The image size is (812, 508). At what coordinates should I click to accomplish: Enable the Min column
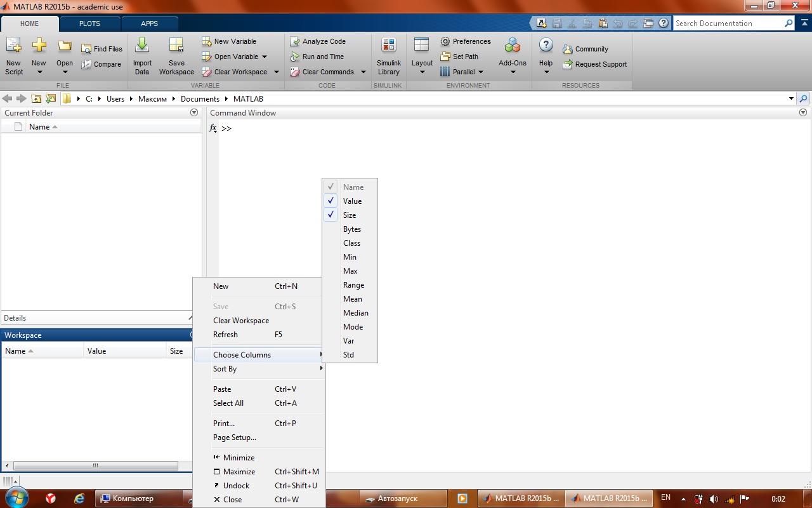click(x=350, y=257)
